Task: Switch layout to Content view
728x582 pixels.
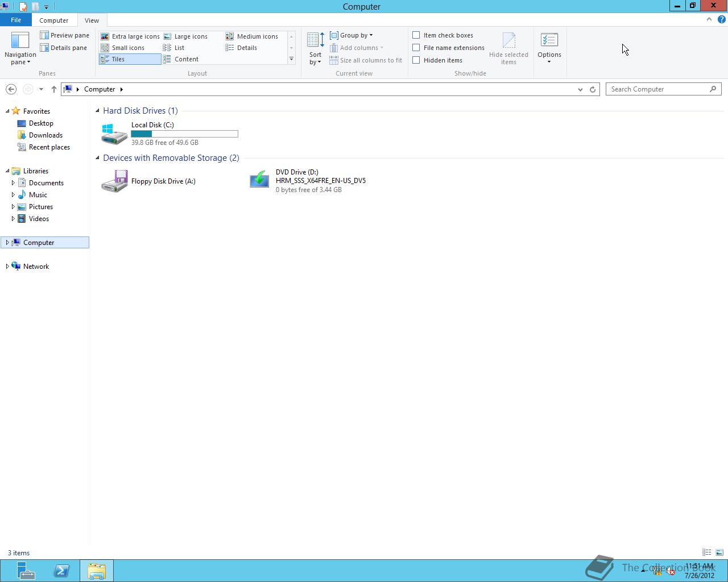Action: tap(181, 59)
